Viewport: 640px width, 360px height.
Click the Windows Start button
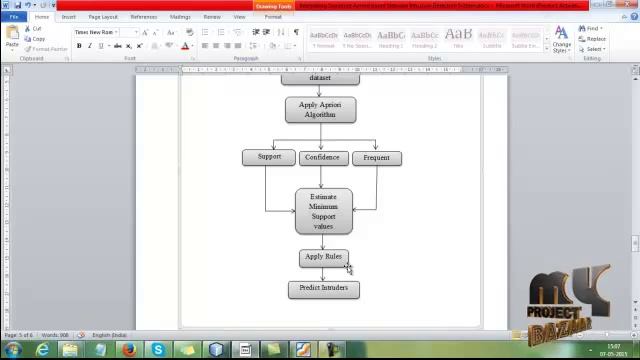click(13, 350)
